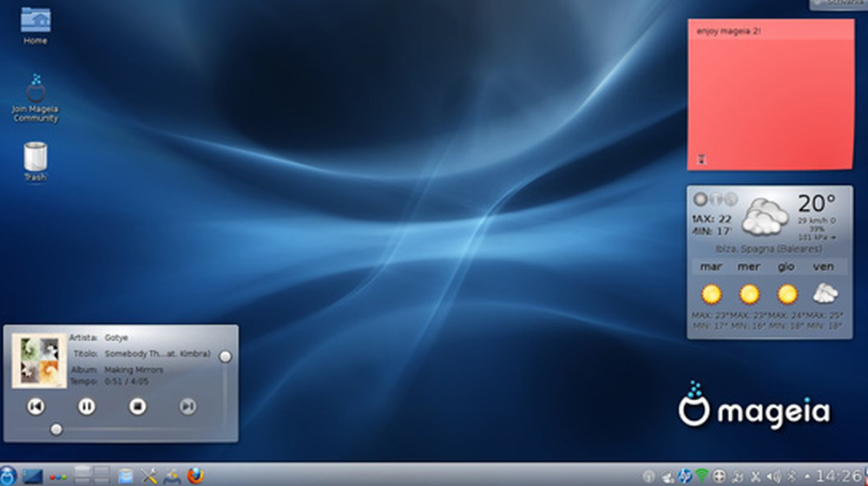Click the album name Making Mirrors
The width and height of the screenshot is (868, 486).
[134, 370]
